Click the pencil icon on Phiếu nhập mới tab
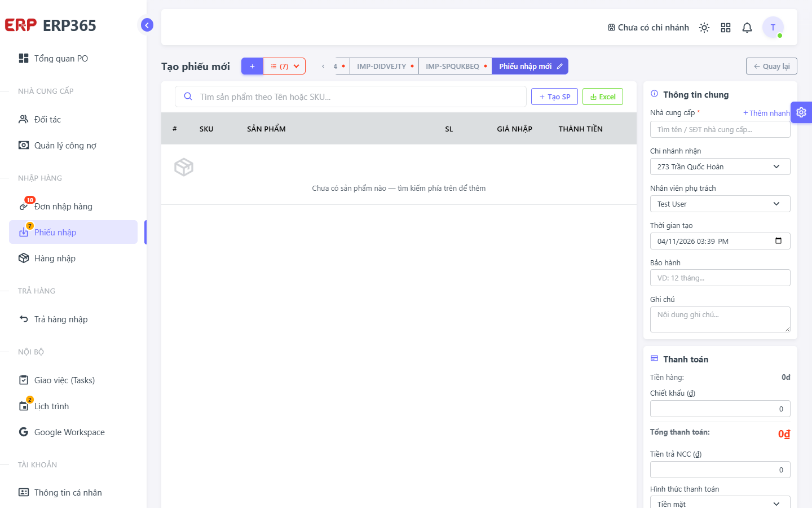The height and width of the screenshot is (508, 812). pyautogui.click(x=560, y=66)
